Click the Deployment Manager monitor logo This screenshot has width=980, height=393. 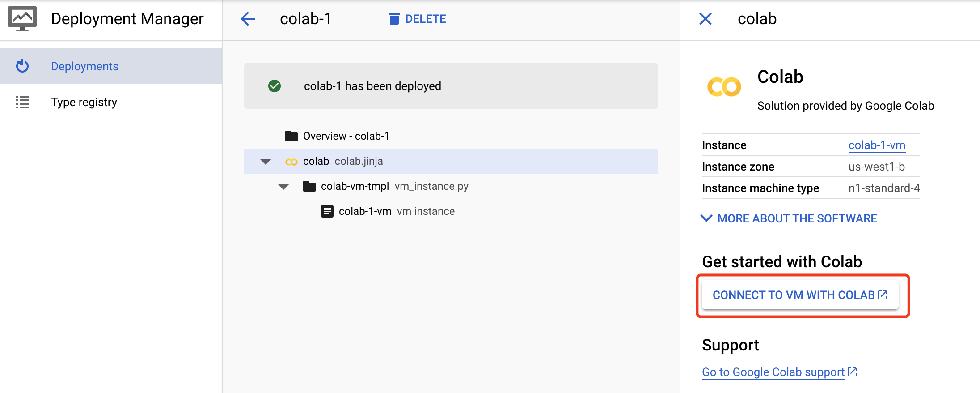[22, 19]
